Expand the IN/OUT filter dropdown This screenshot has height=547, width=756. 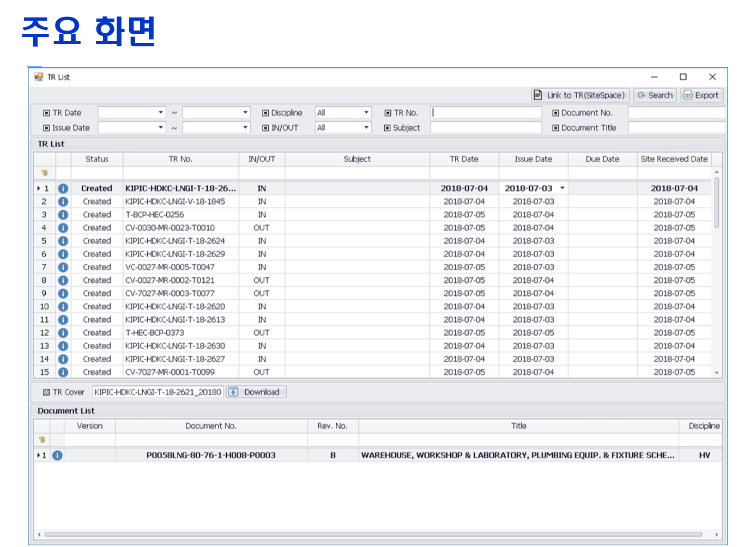[366, 128]
